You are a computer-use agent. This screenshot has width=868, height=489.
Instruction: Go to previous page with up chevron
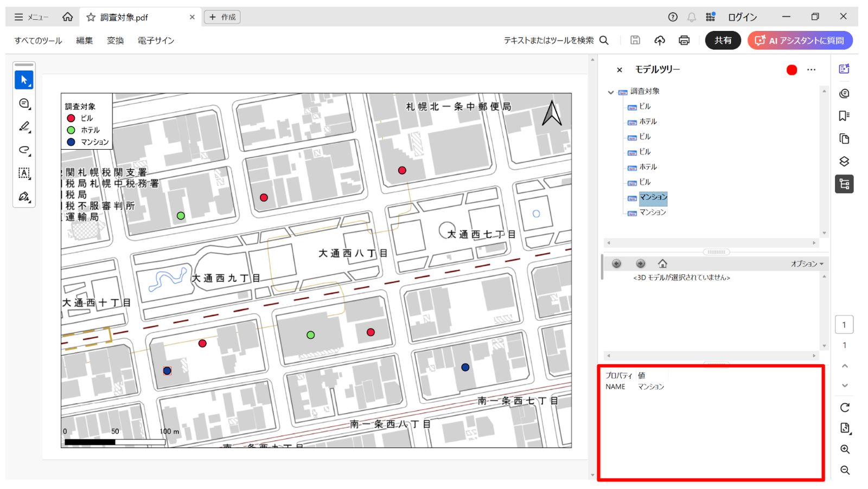[x=845, y=366]
